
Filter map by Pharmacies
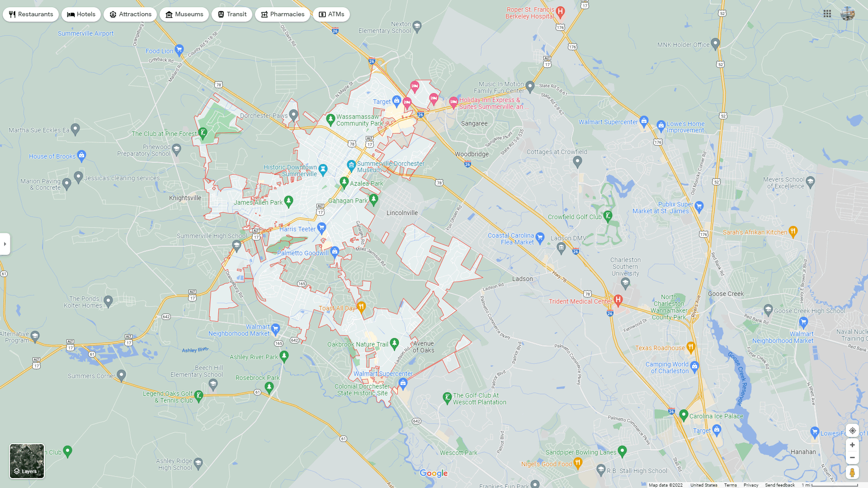coord(283,14)
